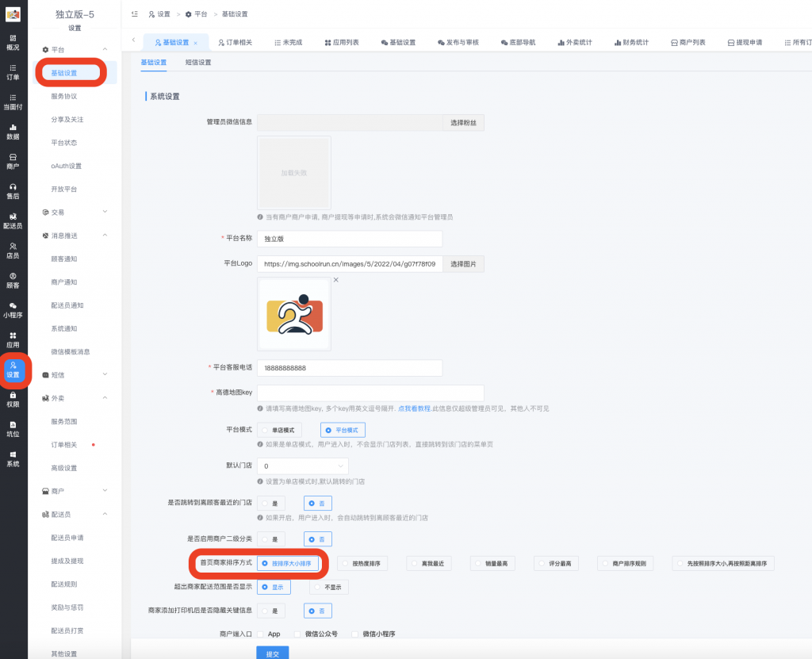The image size is (812, 659).
Task: Open the 配送员 courier sidebar icon
Action: [13, 220]
